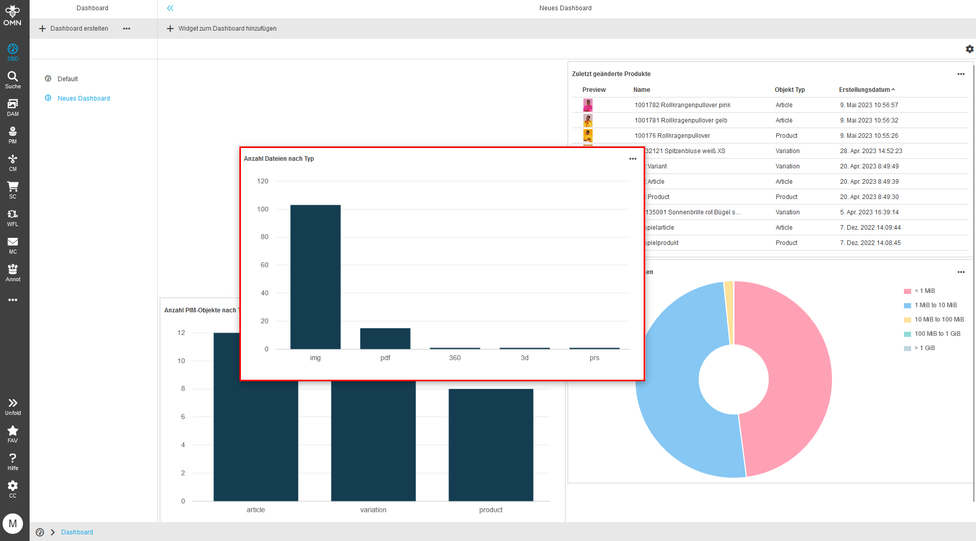Toggle '1 MiB to 10 MiB' legend entry
This screenshot has height=541, width=980.
point(935,305)
